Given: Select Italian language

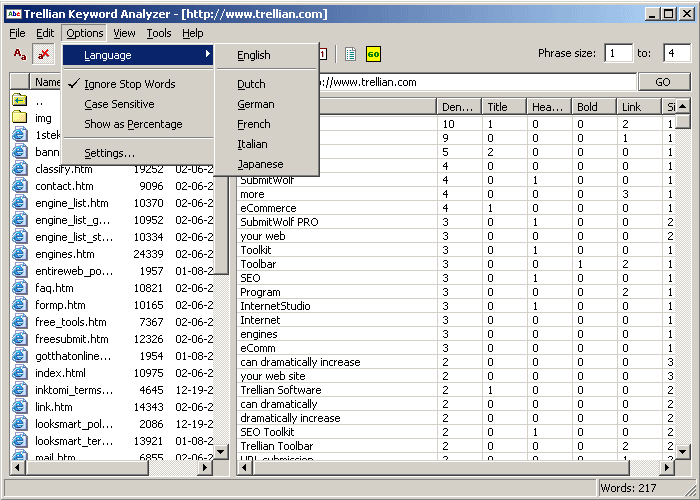Looking at the screenshot, I should 267,144.
